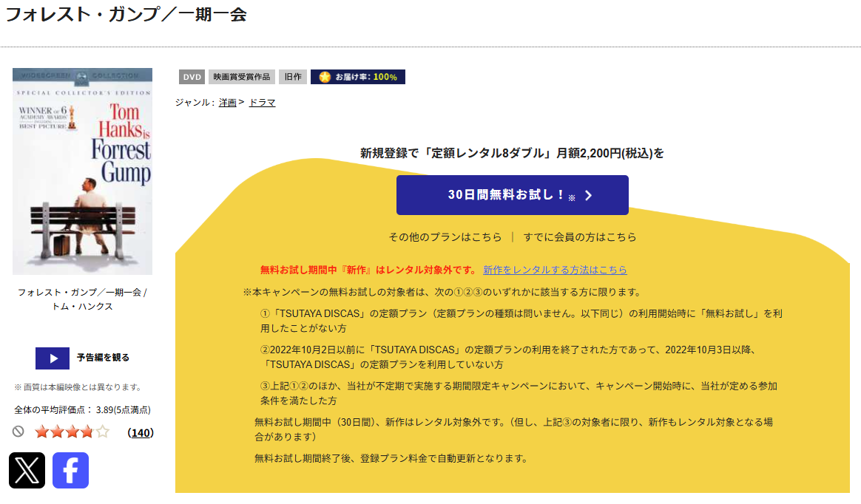Click the ※ 画質は本編映像とは異なります note

pos(78,387)
